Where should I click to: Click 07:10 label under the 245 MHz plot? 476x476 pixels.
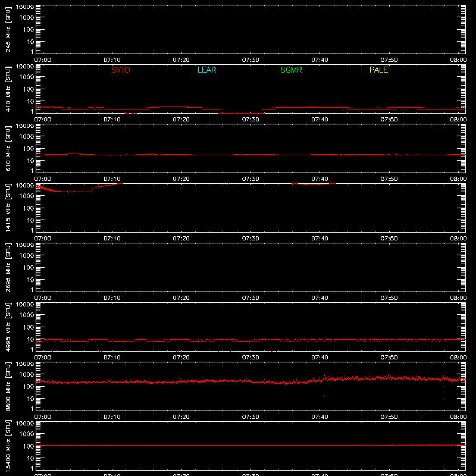pos(112,60)
